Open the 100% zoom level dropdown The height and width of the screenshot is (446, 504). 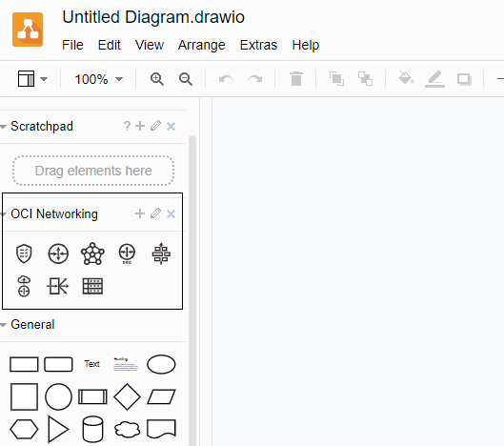(99, 79)
